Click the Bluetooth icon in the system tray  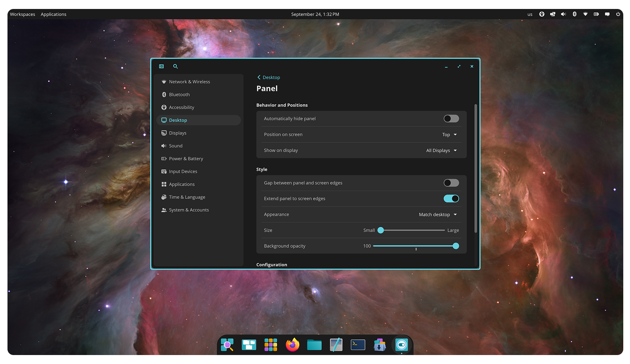coord(575,14)
